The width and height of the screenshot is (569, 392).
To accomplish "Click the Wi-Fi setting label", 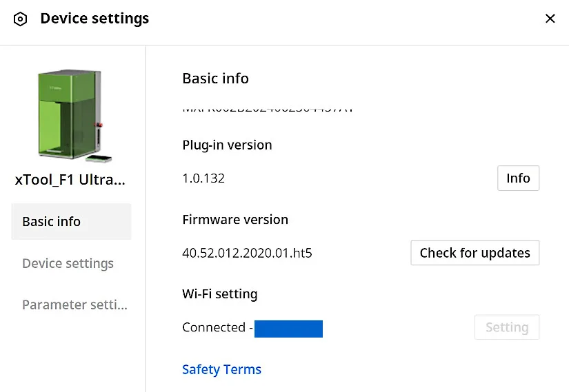I will 220,293.
